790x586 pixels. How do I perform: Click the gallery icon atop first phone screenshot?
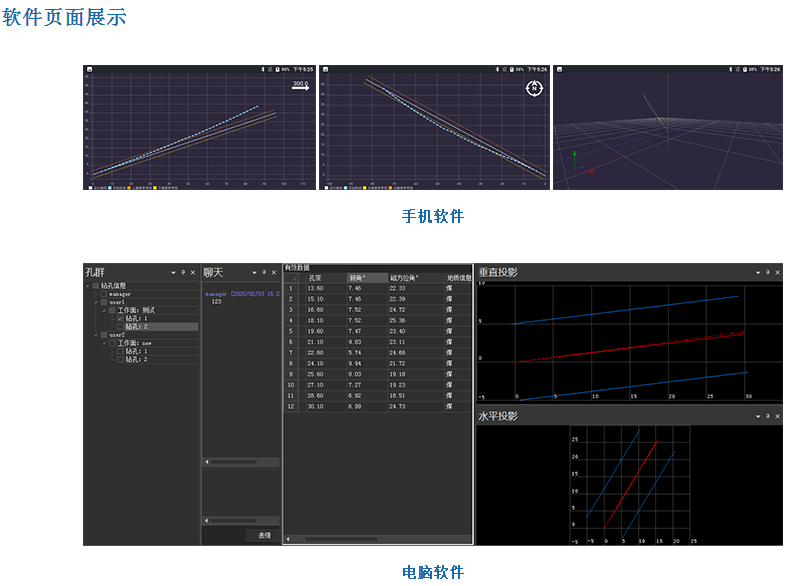[x=89, y=69]
